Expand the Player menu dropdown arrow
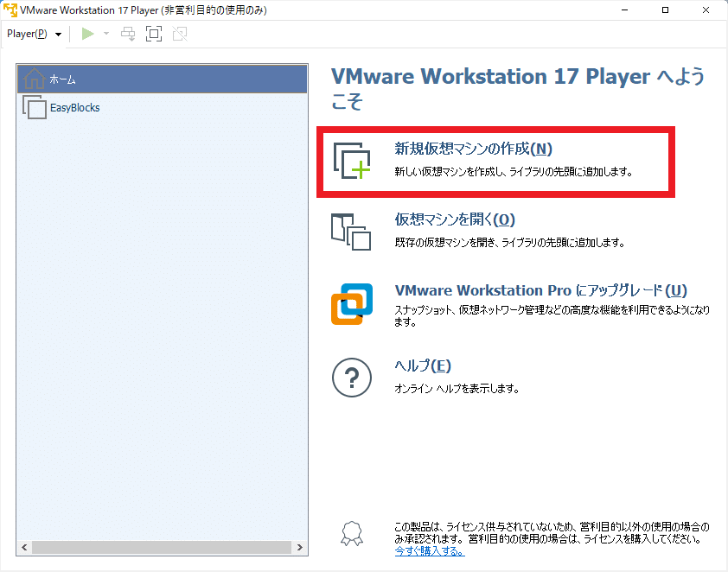The width and height of the screenshot is (728, 572). (x=58, y=35)
